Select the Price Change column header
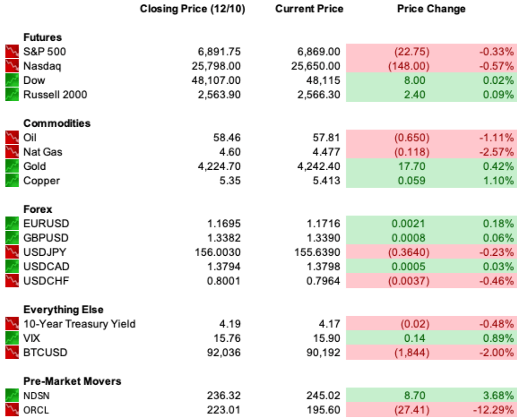Viewport: 519px width, 420px height. 431,9
